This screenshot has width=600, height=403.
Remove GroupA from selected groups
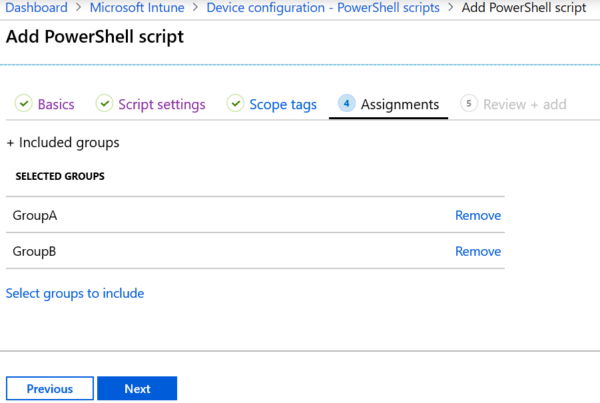pos(477,215)
